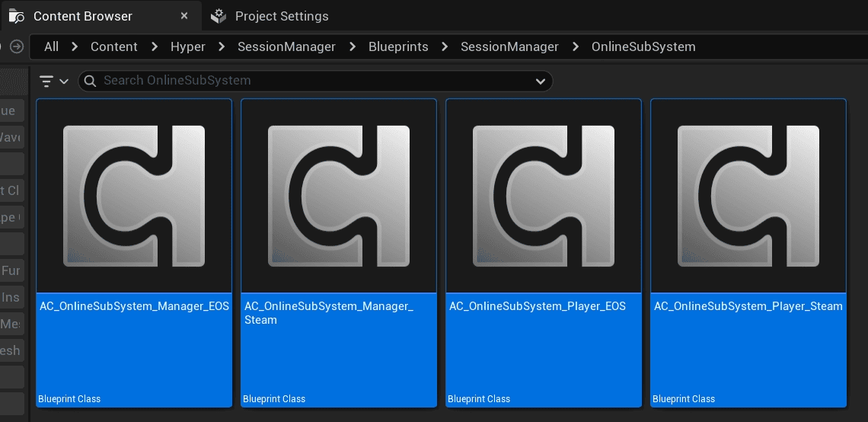
Task: Click the AC_OnlineSubSystem_Player_Steam name label
Action: (748, 306)
